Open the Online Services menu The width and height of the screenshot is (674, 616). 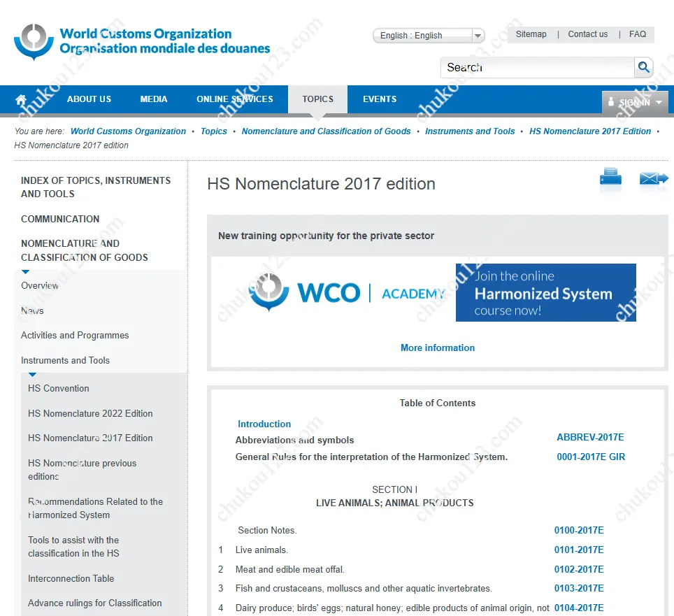click(235, 99)
